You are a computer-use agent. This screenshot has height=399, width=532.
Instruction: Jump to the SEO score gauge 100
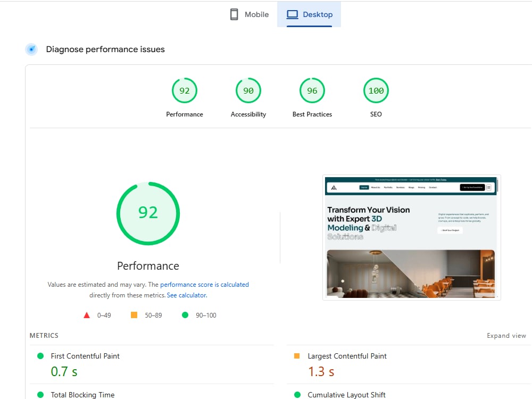pyautogui.click(x=376, y=90)
